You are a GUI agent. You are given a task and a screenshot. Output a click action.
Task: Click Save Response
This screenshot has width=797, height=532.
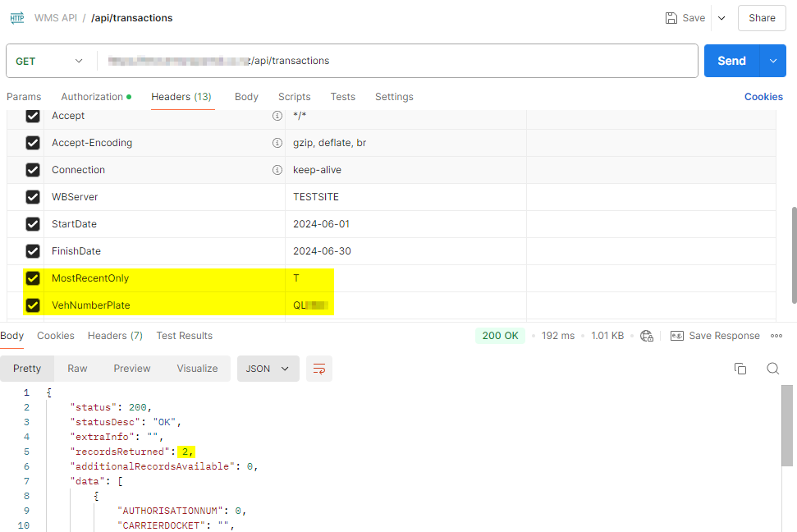724,336
